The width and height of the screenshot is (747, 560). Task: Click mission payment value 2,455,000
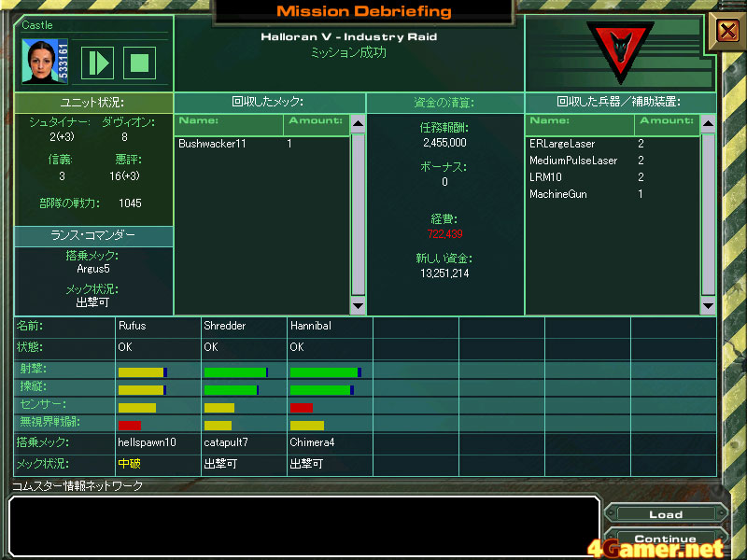[444, 143]
